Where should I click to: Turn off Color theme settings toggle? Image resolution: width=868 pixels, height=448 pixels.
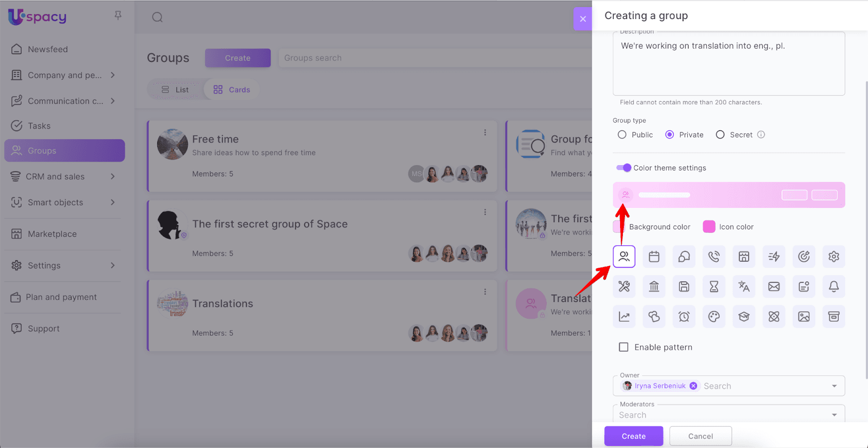tap(624, 168)
